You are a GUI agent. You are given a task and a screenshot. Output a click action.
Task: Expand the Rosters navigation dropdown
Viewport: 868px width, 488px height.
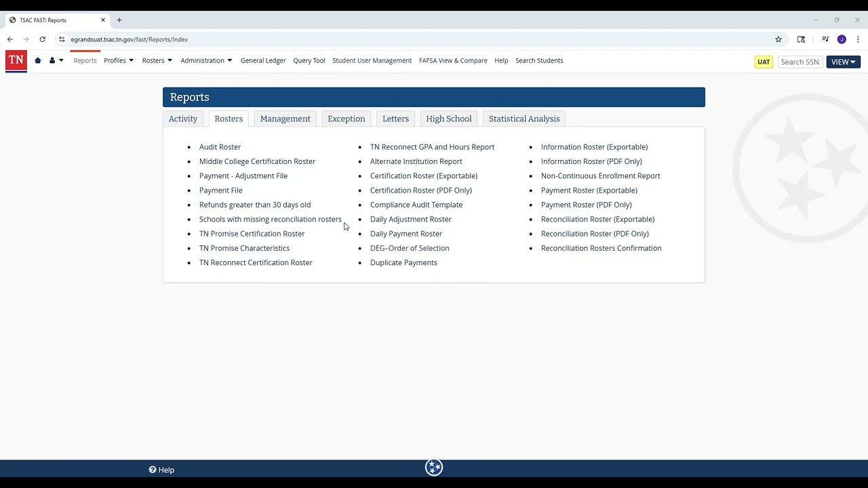[x=157, y=60]
